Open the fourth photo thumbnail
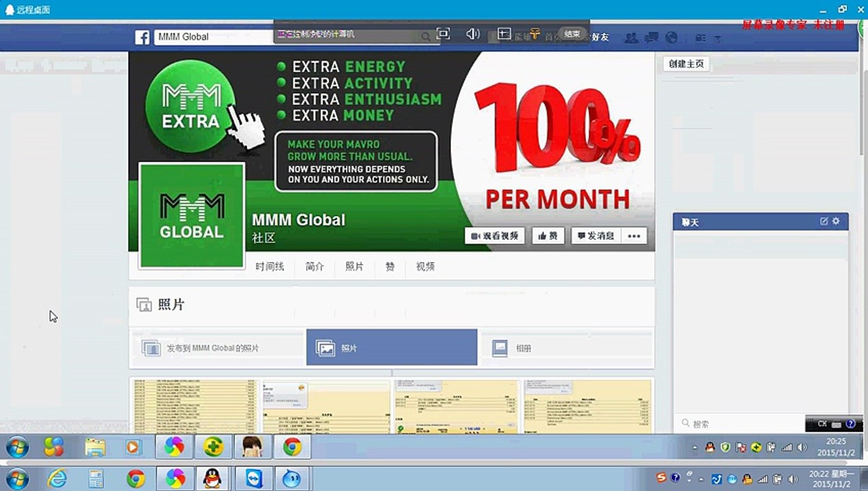The height and width of the screenshot is (491, 868). click(x=588, y=406)
